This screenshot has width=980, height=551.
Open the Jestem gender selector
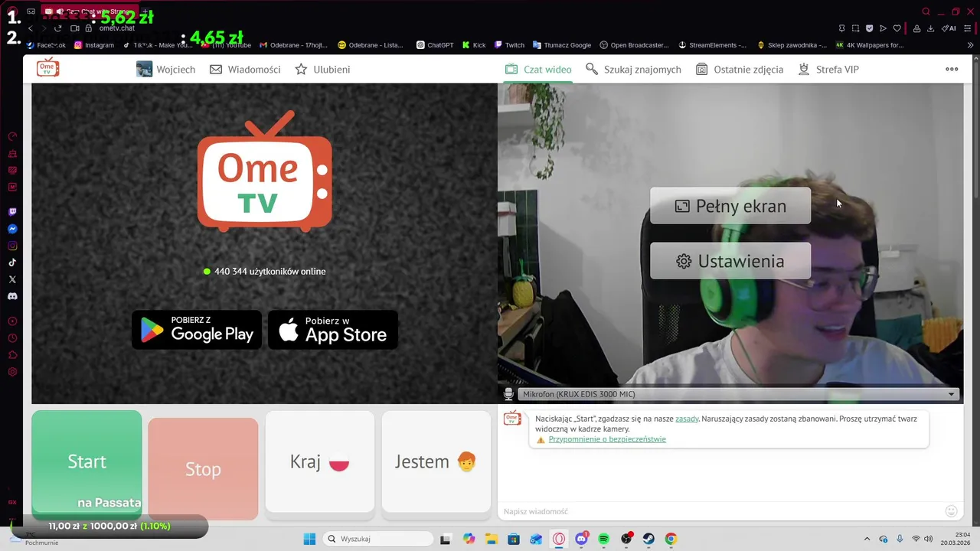point(436,461)
